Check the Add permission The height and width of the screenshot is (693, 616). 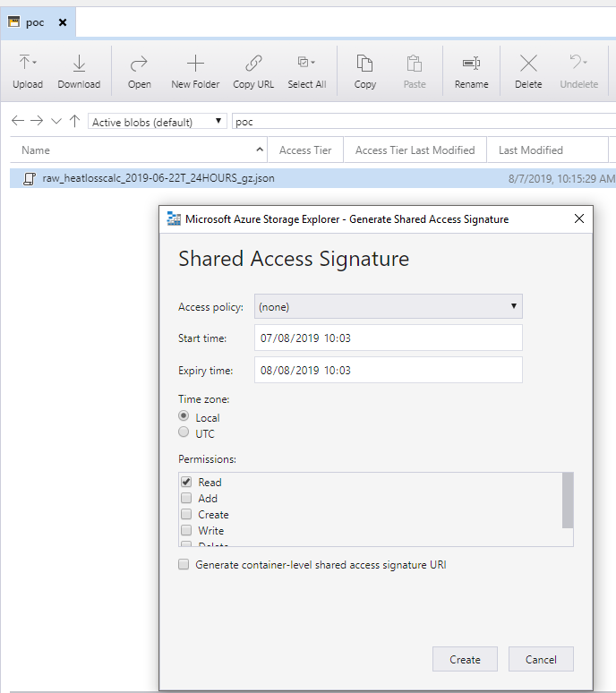coord(186,498)
